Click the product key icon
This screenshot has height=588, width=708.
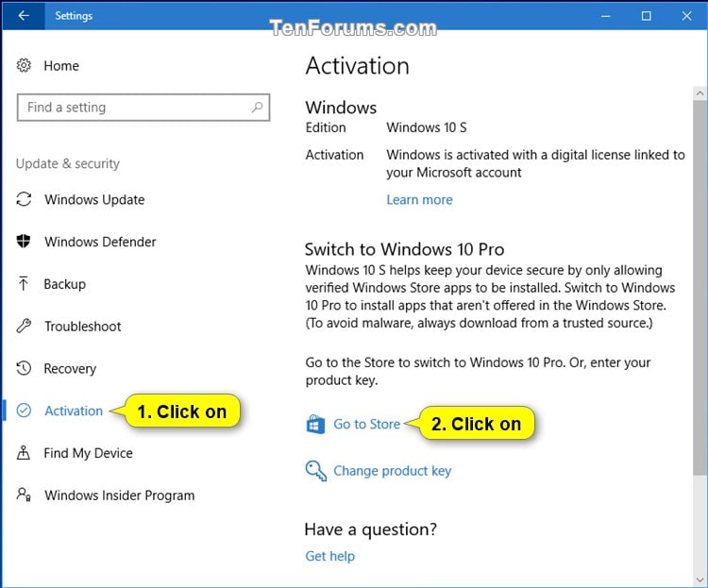click(x=315, y=471)
